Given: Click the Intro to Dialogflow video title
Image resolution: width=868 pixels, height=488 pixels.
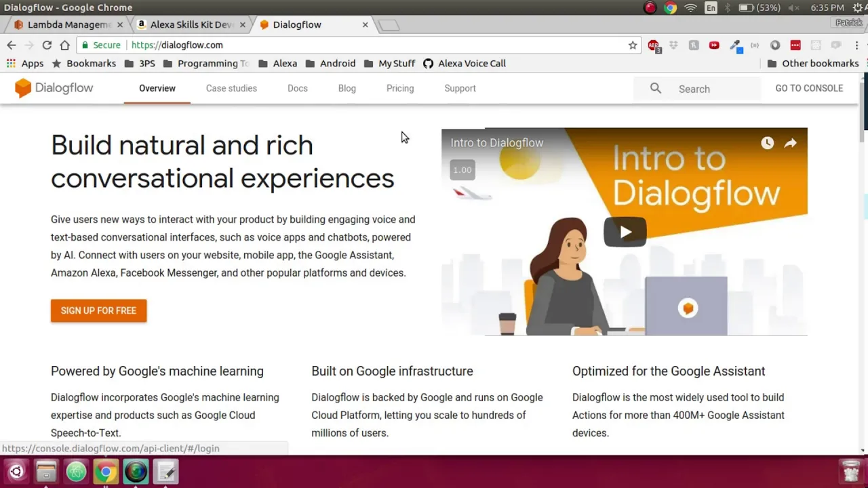Looking at the screenshot, I should [497, 143].
